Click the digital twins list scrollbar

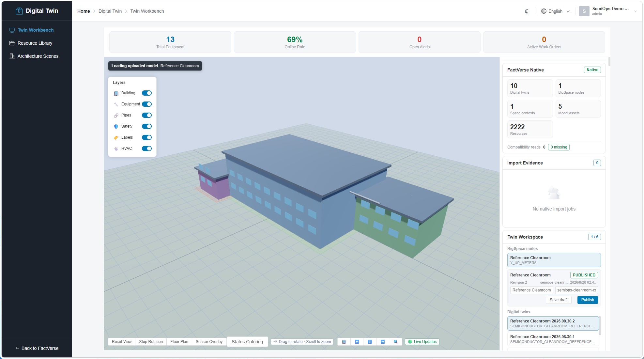point(600,326)
